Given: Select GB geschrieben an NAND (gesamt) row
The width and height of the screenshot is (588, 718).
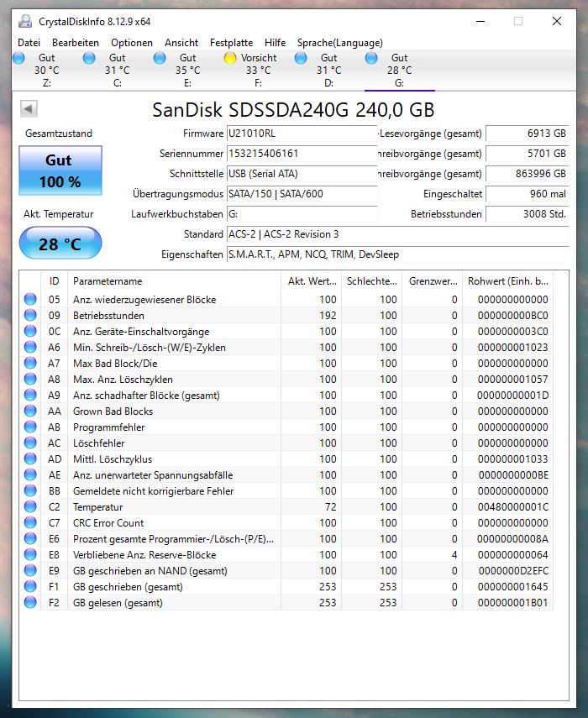Looking at the screenshot, I should [x=286, y=570].
